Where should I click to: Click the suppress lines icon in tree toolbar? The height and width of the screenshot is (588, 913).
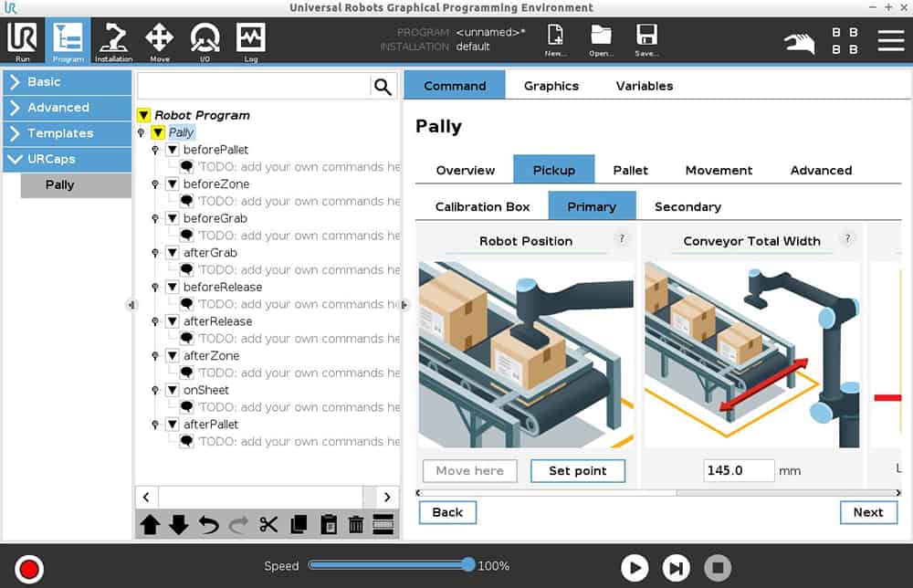(383, 524)
